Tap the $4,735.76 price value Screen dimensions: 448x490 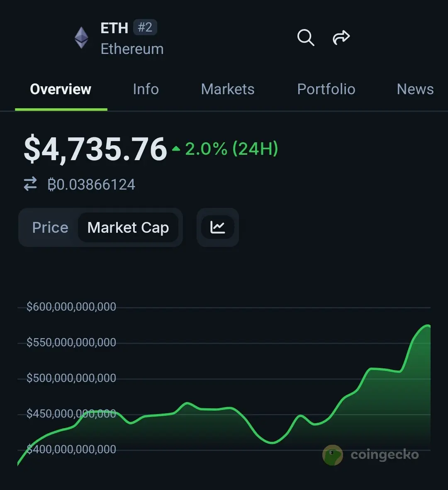95,149
